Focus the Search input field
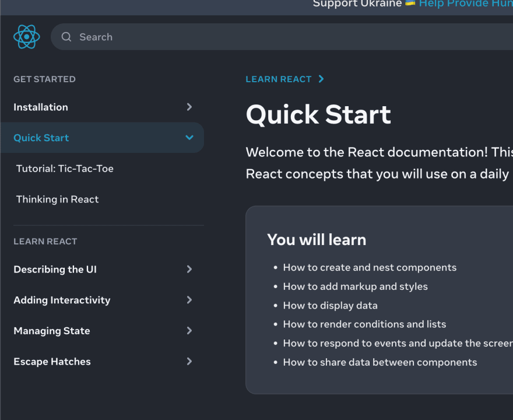Screen dimensions: 513x420 click(282, 37)
